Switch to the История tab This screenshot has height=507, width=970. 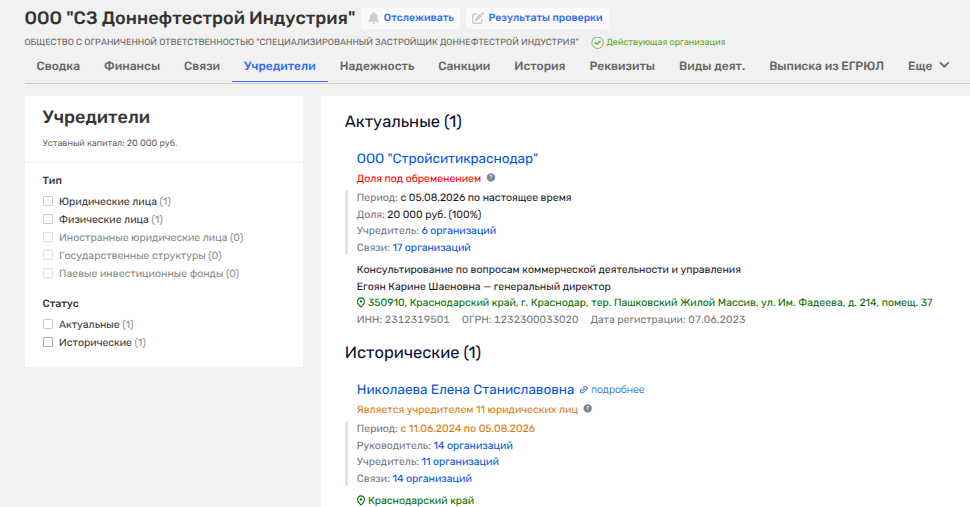coord(539,66)
